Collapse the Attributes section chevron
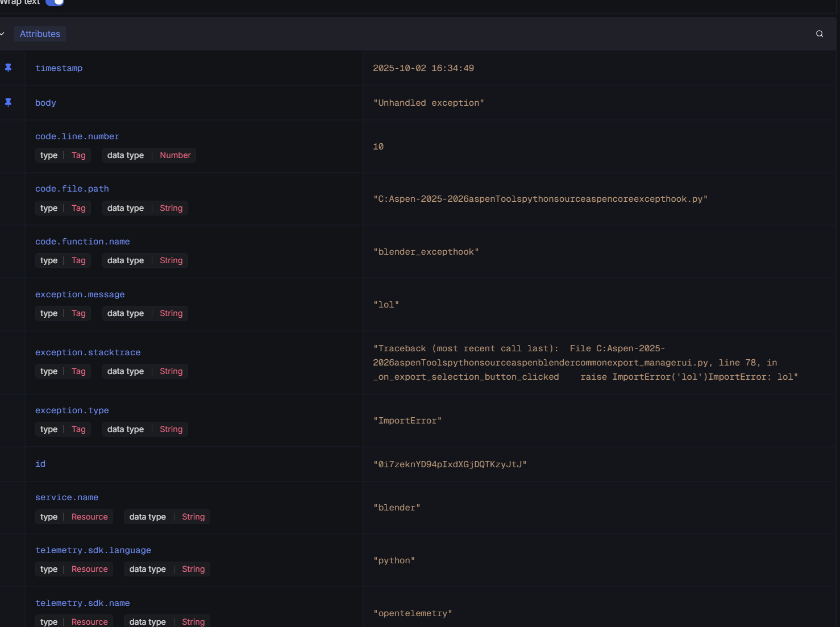 tap(3, 34)
